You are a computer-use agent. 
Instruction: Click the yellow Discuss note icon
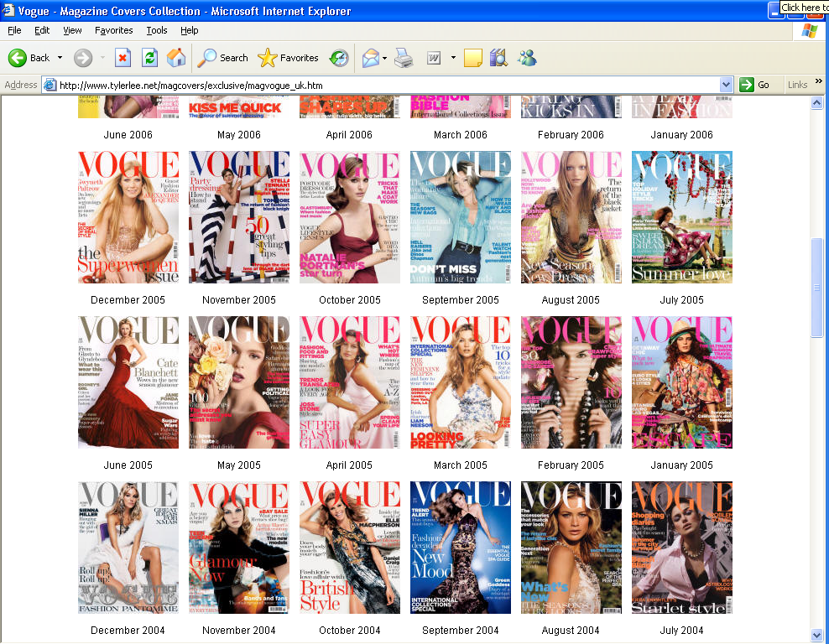pos(472,58)
